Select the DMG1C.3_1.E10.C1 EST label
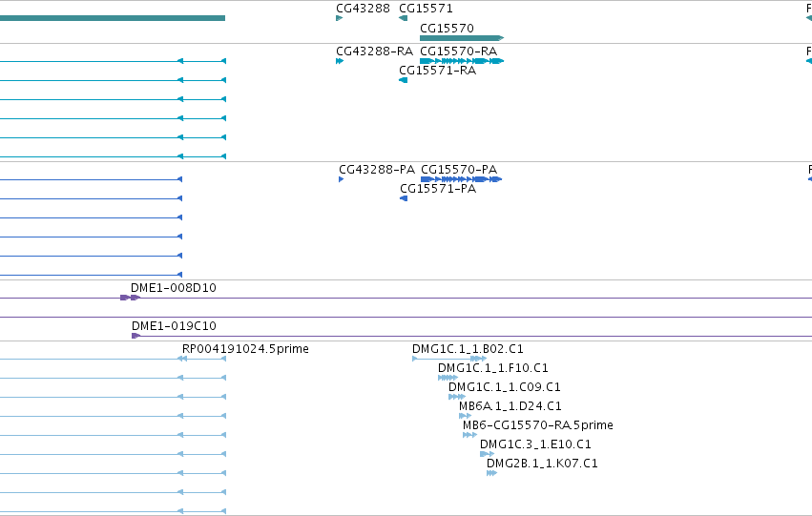The image size is (812, 516). pos(535,444)
